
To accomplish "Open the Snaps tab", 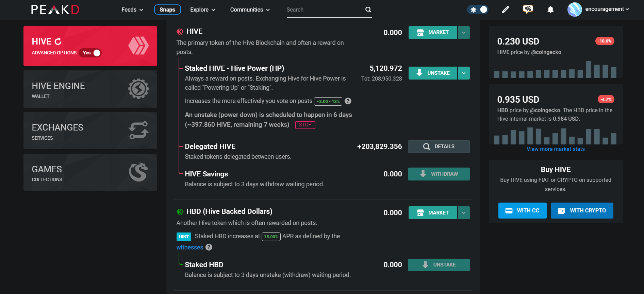I will click(x=167, y=10).
